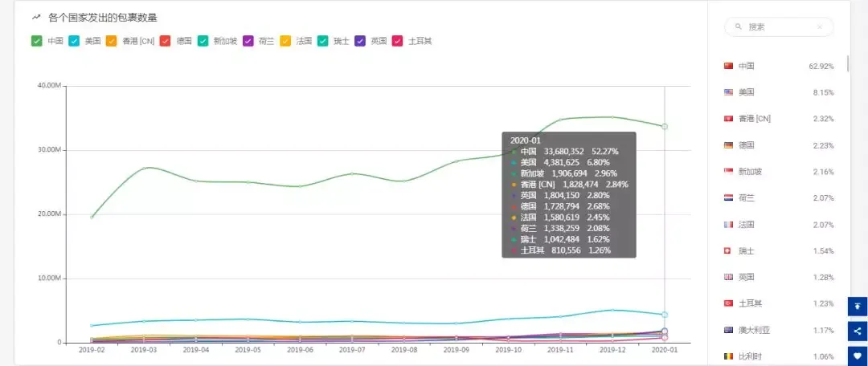Click the country list scrollbar
868x366 pixels.
pyautogui.click(x=847, y=63)
